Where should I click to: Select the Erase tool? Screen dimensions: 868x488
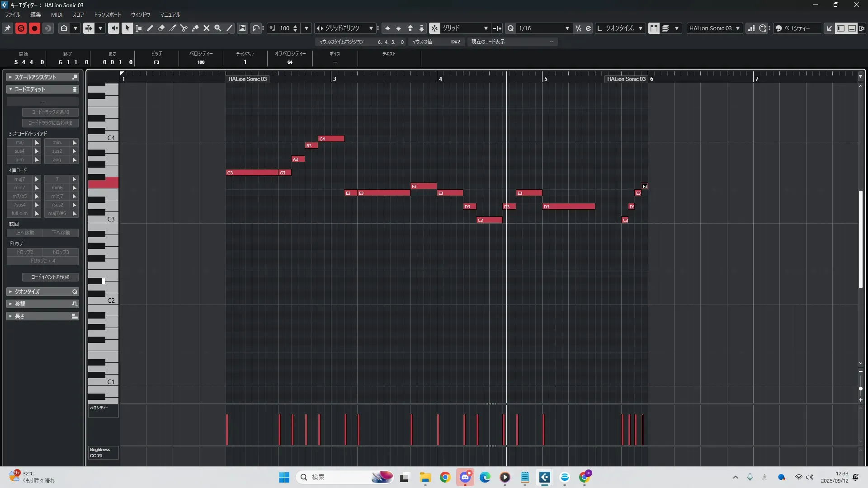pos(161,28)
